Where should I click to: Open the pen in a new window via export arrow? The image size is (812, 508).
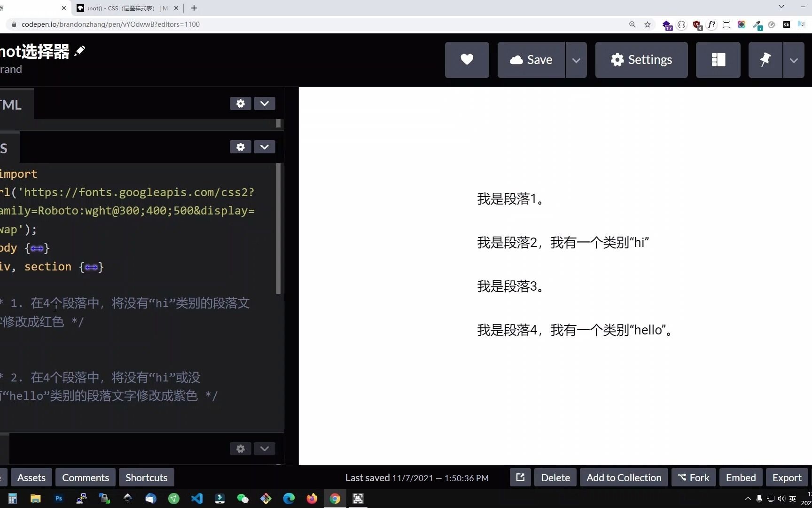[520, 477]
